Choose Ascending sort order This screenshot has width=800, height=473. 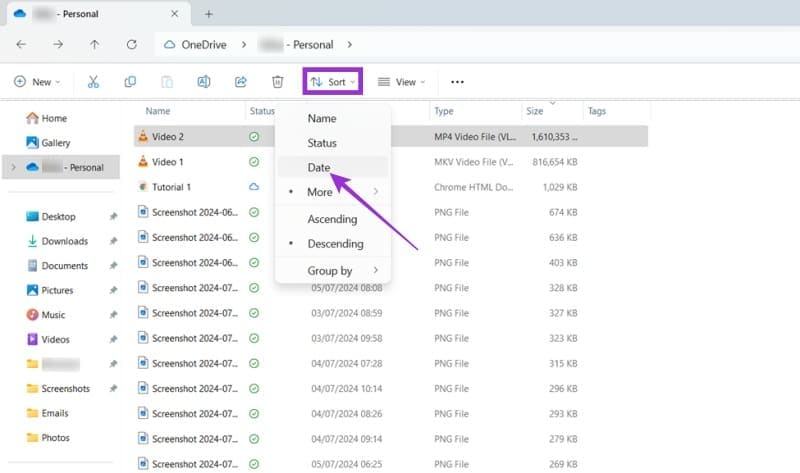point(333,219)
